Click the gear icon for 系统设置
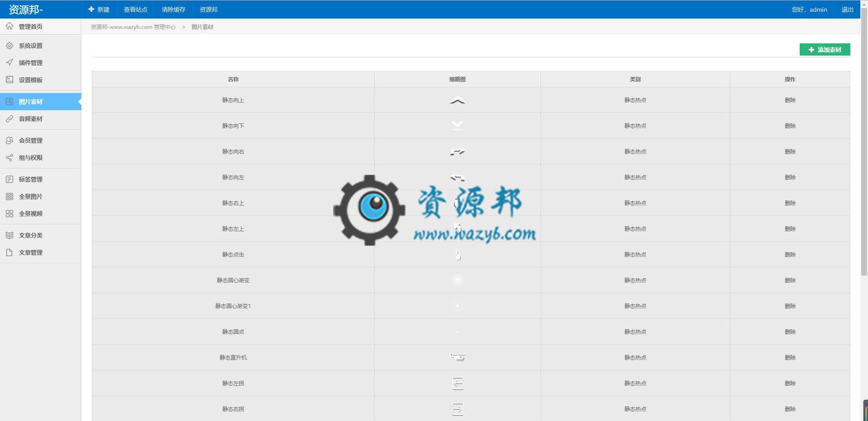The image size is (868, 421). click(x=9, y=46)
